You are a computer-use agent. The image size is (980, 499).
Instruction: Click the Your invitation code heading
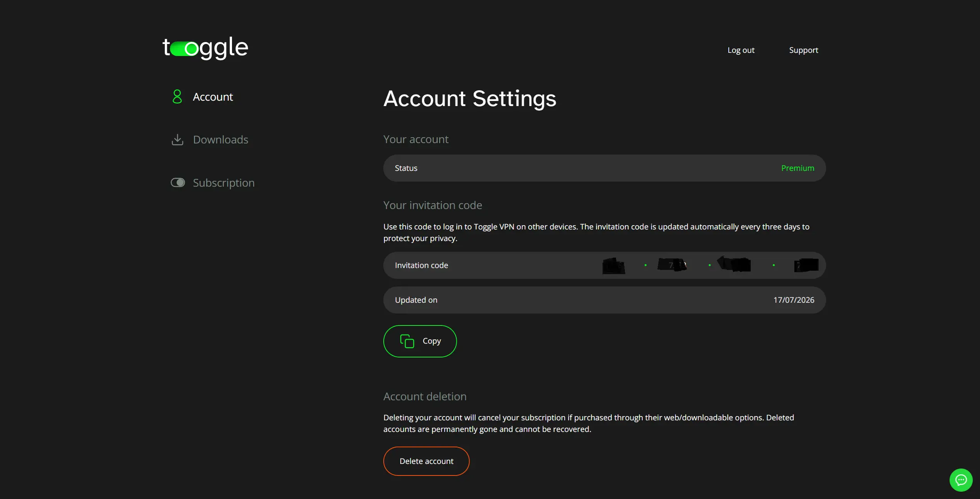click(x=432, y=205)
